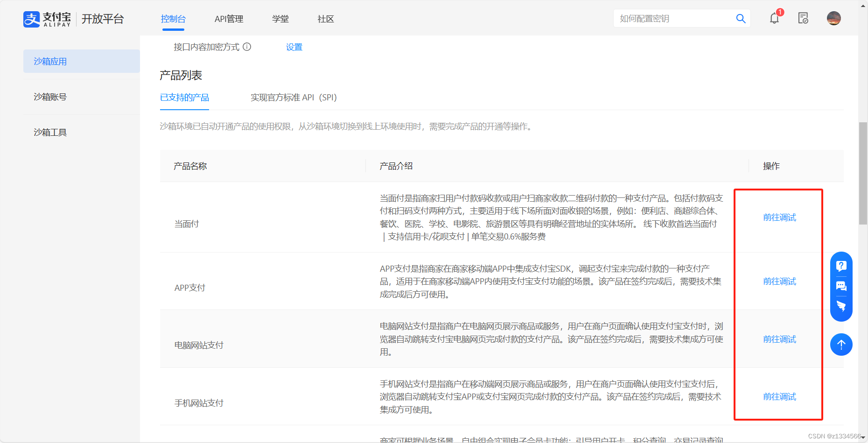Screen dimensions: 868x443
Task: Open 学堂 in top navigation
Action: pyautogui.click(x=280, y=19)
